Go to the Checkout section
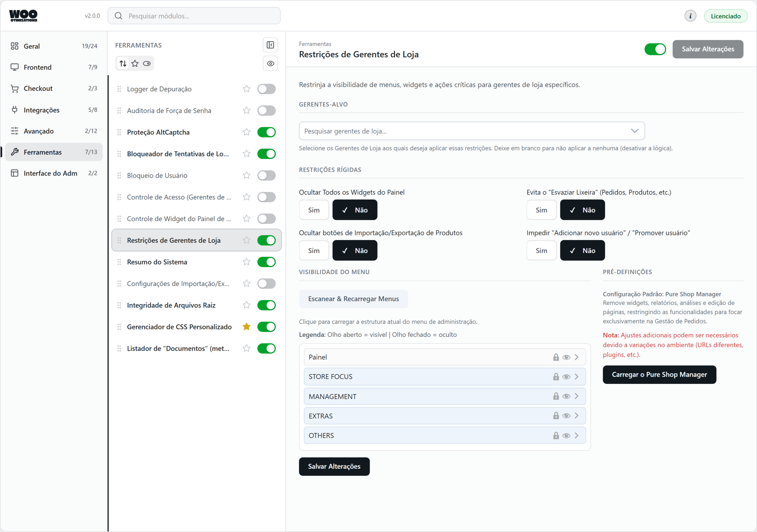Image resolution: width=757 pixels, height=532 pixels. [x=54, y=88]
